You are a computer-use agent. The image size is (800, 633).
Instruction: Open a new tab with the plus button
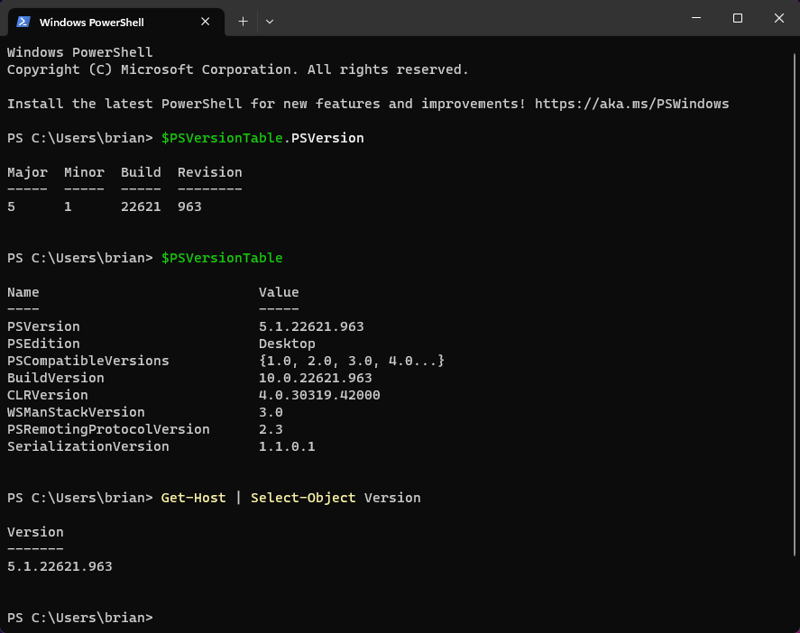[243, 21]
